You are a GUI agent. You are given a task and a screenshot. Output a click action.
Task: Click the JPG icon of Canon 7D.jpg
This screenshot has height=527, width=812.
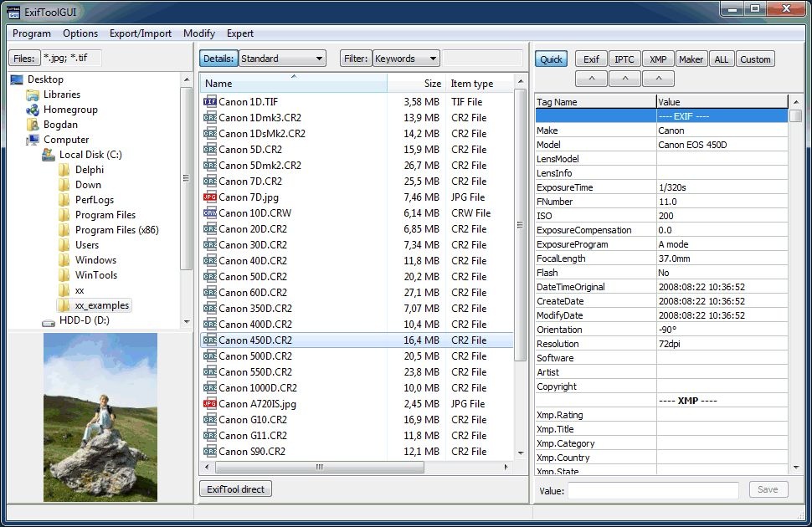click(210, 197)
